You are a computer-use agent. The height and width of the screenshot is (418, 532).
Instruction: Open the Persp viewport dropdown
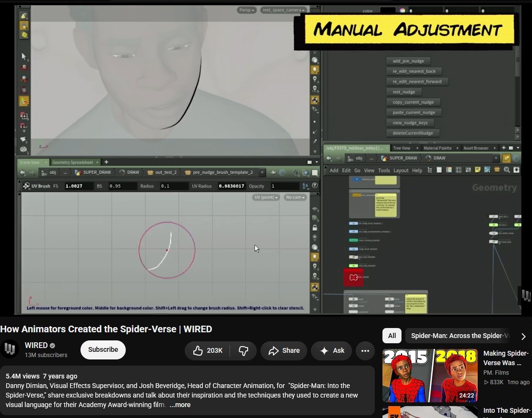pos(246,10)
